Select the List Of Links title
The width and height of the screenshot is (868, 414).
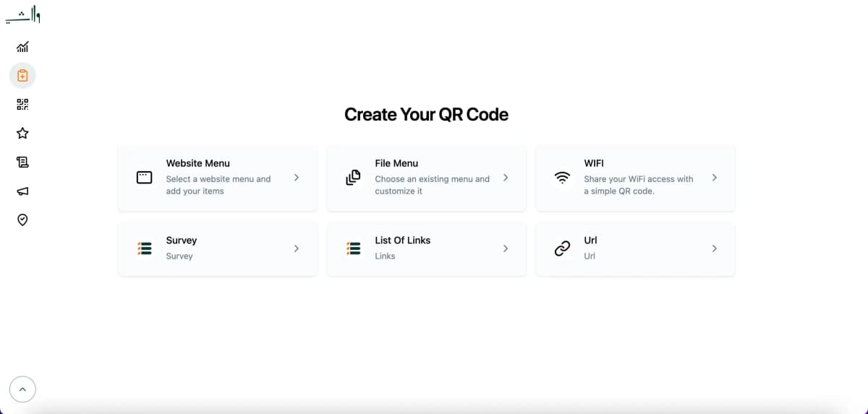pos(402,241)
